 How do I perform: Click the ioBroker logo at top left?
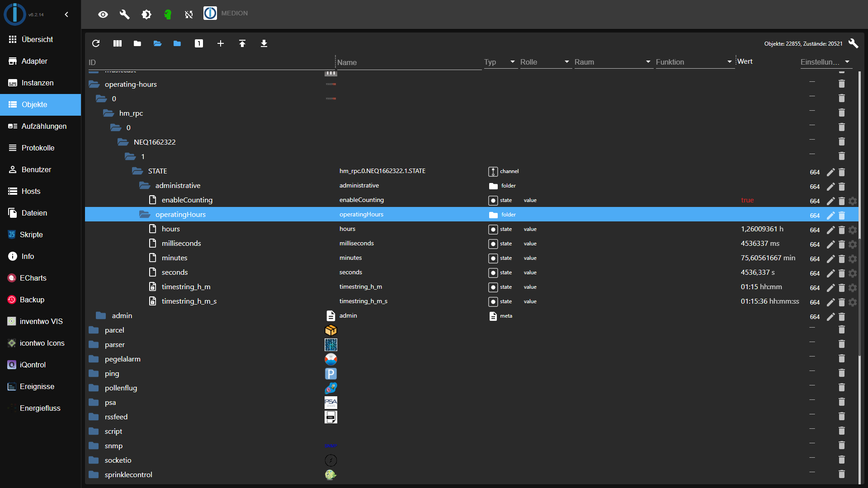click(x=15, y=14)
